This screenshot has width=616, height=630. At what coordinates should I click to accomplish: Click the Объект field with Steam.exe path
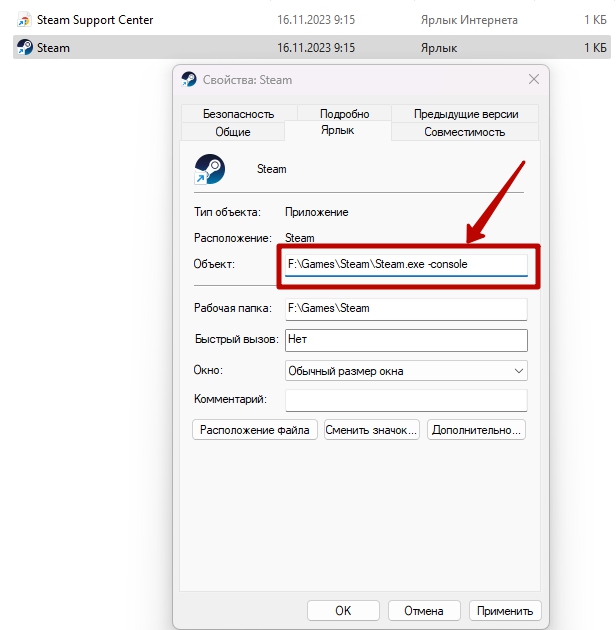[406, 265]
